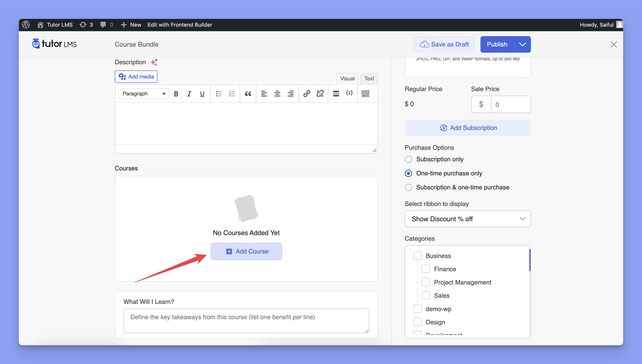Open the Paragraph format dropdown
Image resolution: width=642 pixels, height=364 pixels.
point(143,94)
